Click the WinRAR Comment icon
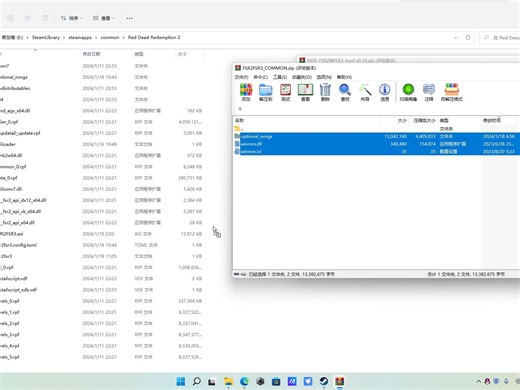Viewport: 520px width, 390px height. point(429,92)
